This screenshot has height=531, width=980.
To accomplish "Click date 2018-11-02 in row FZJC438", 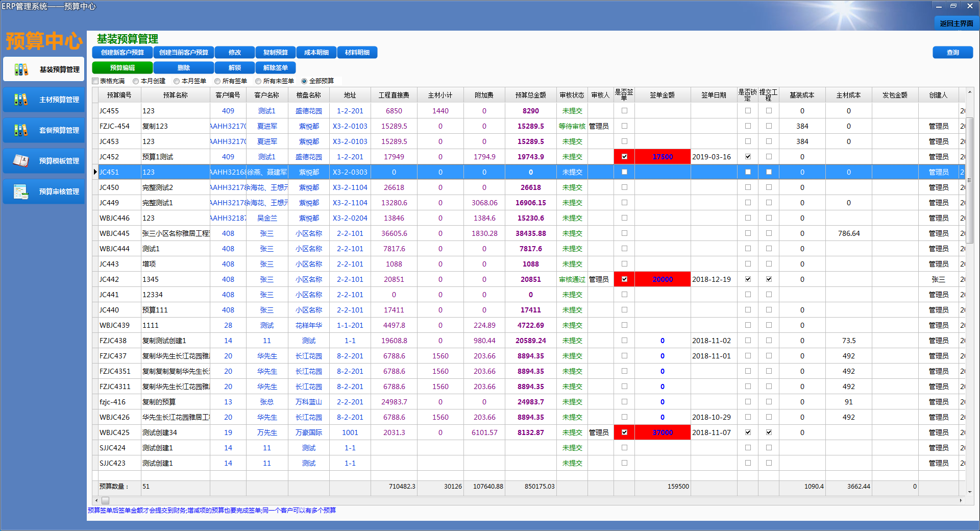I will pyautogui.click(x=712, y=341).
